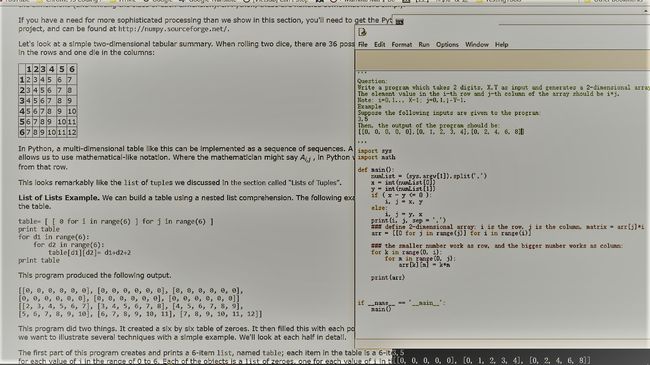Click the "y = int(numList[1])" line
Viewport: 650px width, 365px height.
pyautogui.click(x=403, y=189)
